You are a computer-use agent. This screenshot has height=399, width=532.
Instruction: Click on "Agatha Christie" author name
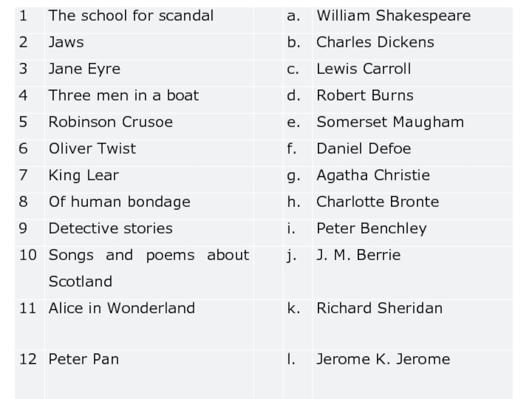[x=373, y=175]
